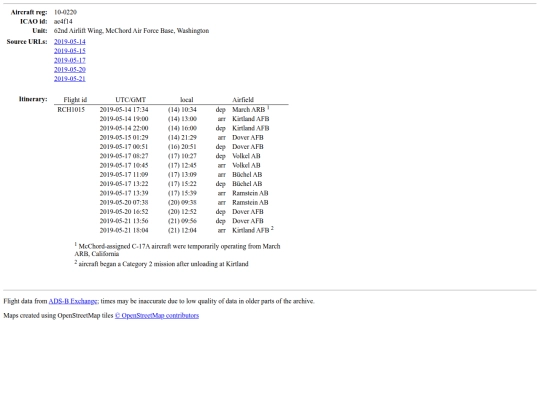
Task: Click UTC time 2019-05-21 18:04
Action: 124,231
